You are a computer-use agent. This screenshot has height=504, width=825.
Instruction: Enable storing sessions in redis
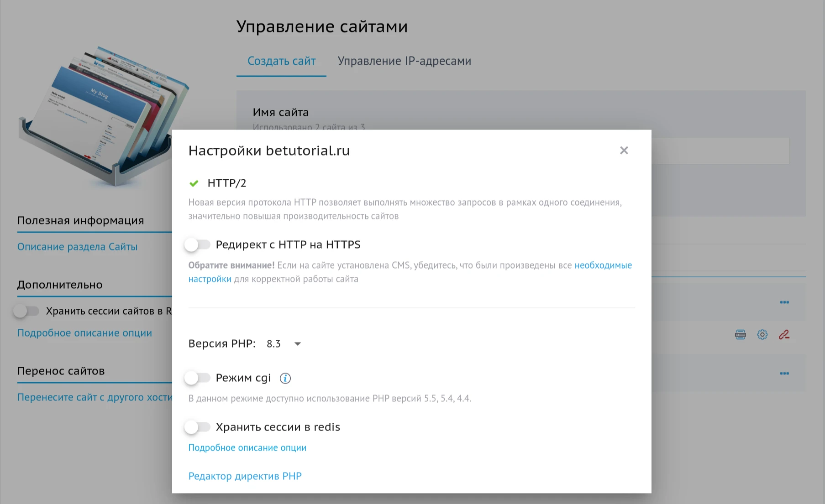coord(198,427)
